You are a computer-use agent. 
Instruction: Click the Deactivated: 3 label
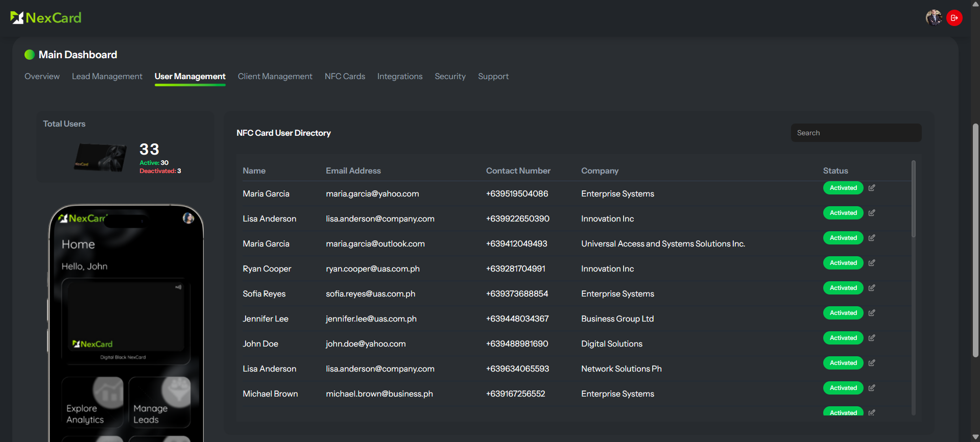(x=160, y=171)
